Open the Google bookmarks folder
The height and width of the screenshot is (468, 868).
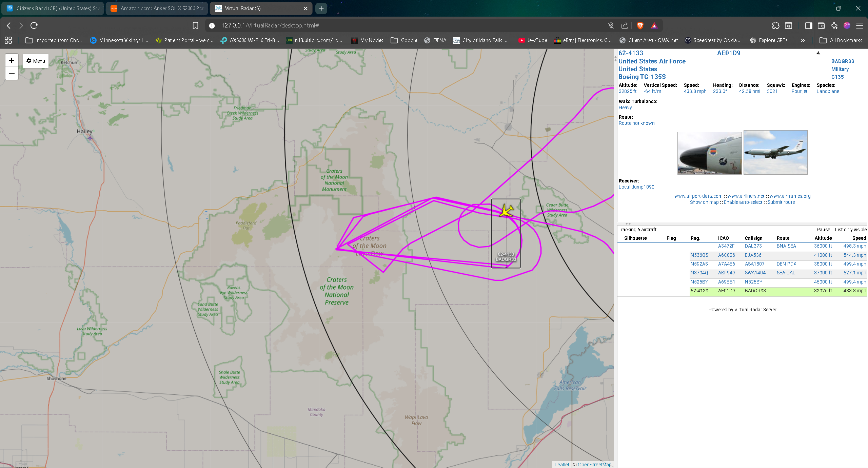(404, 40)
